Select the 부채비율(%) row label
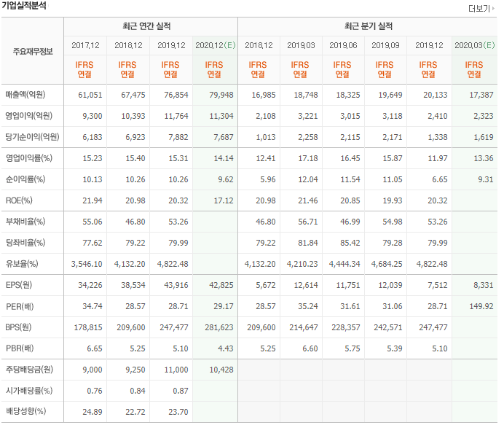 pos(25,222)
